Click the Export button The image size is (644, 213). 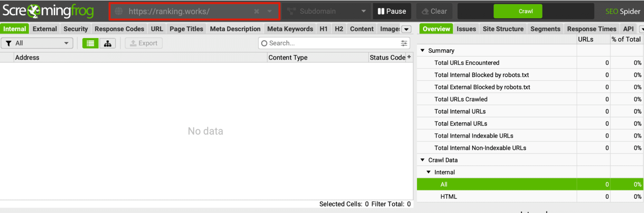pyautogui.click(x=144, y=43)
